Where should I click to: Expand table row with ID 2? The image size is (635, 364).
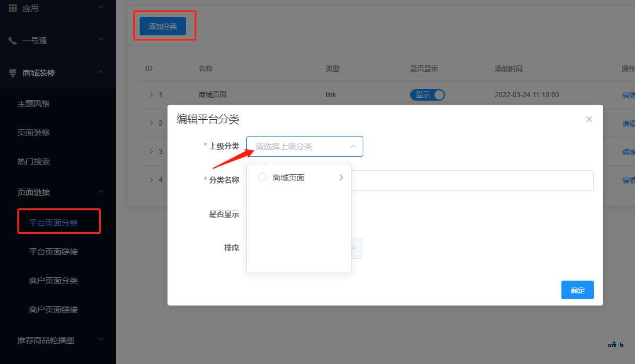click(151, 123)
